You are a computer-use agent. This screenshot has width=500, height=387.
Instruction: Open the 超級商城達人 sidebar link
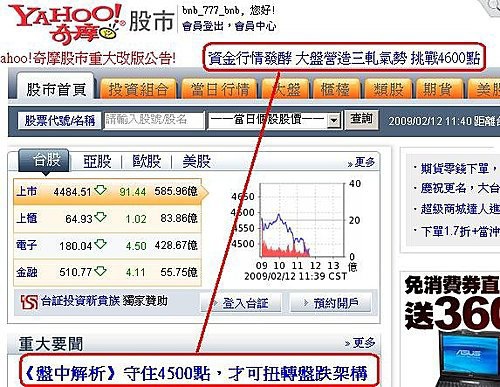pyautogui.click(x=459, y=209)
